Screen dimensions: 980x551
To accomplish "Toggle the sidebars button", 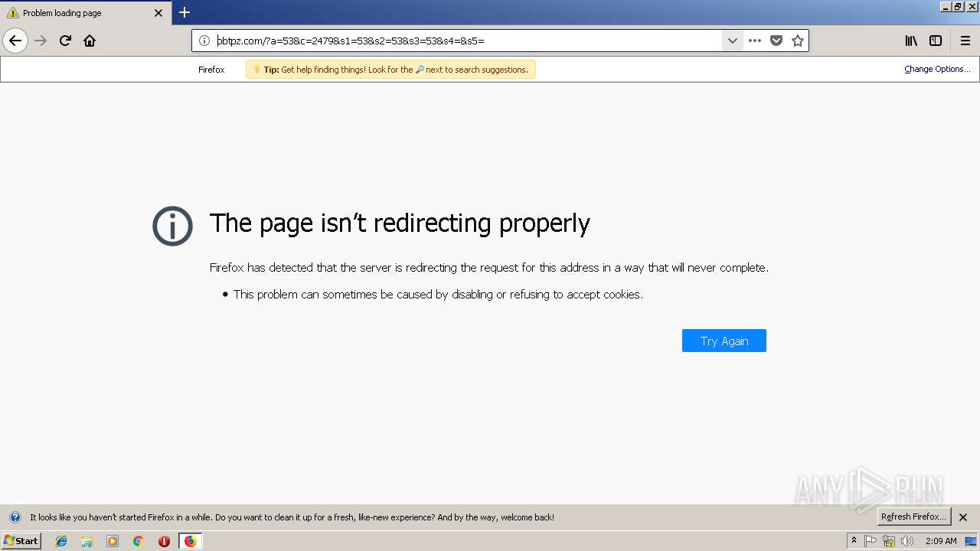I will (x=936, y=41).
